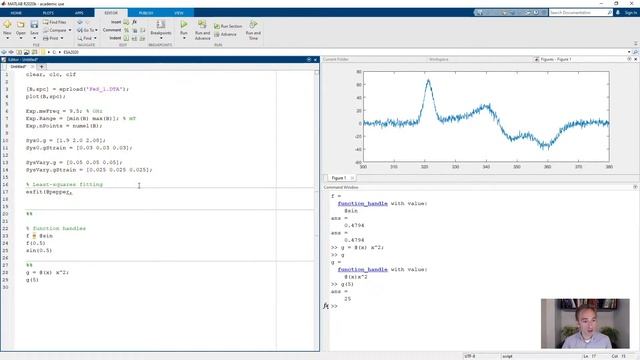Click the esfit(@pepper, line in editor
Viewport: 640px width, 360px height.
tap(49, 192)
